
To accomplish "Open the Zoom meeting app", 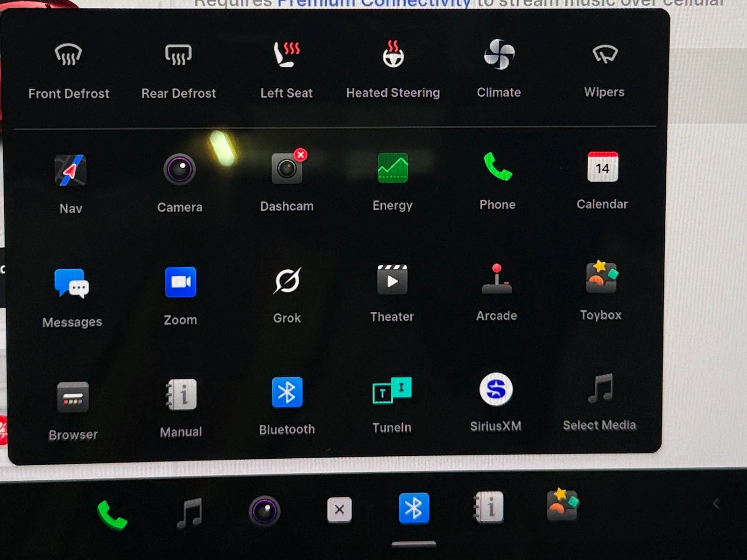I will [x=180, y=282].
